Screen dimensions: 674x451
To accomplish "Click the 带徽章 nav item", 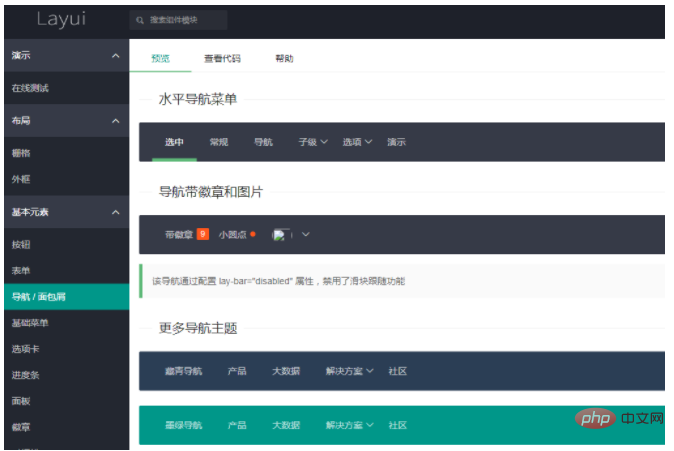I will pos(179,235).
